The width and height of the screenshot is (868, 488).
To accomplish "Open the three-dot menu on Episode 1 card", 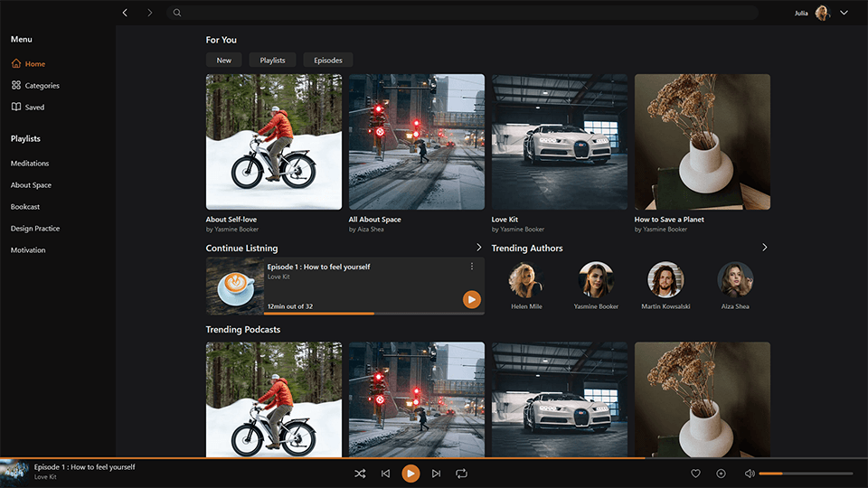I will 472,267.
